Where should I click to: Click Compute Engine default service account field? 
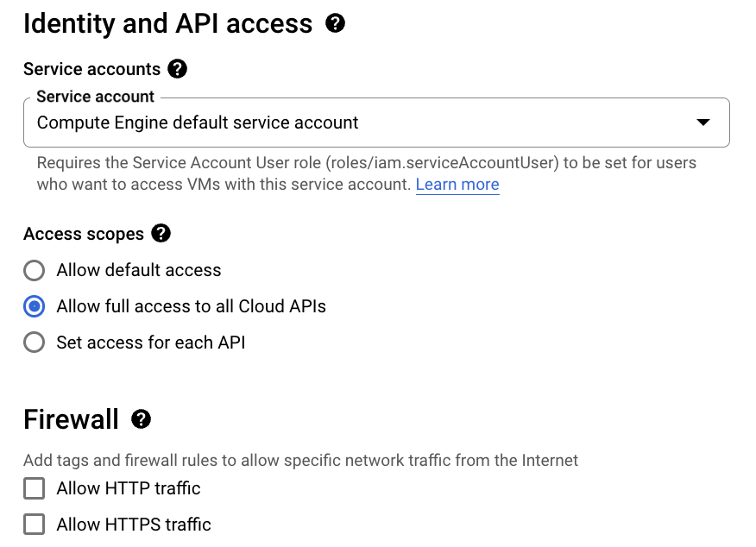[x=345, y=123]
